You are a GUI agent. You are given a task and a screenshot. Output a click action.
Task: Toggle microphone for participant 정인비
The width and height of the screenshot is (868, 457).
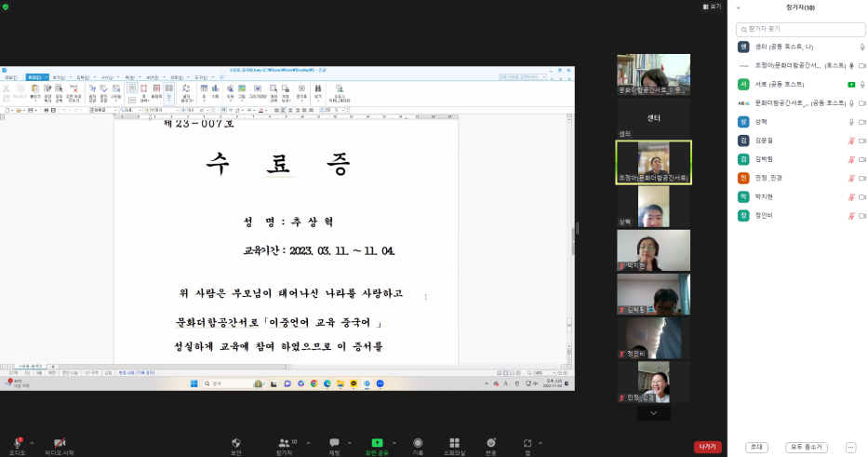[850, 215]
